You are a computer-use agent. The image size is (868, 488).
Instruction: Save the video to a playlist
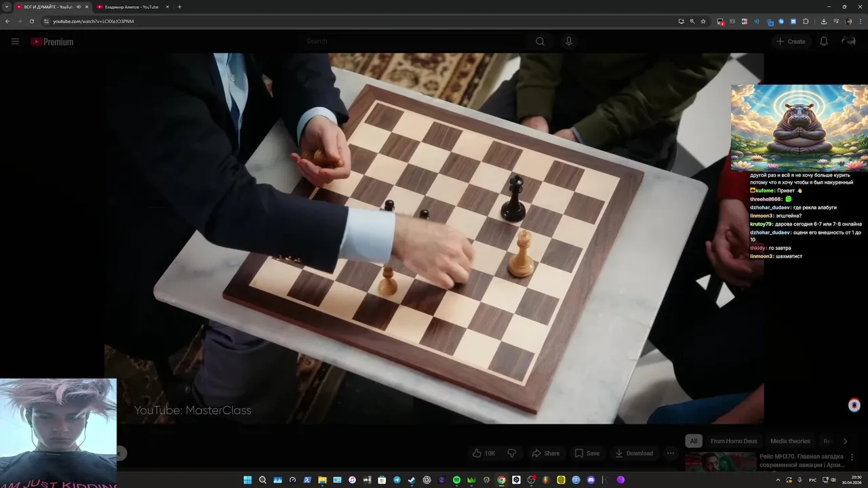point(587,453)
